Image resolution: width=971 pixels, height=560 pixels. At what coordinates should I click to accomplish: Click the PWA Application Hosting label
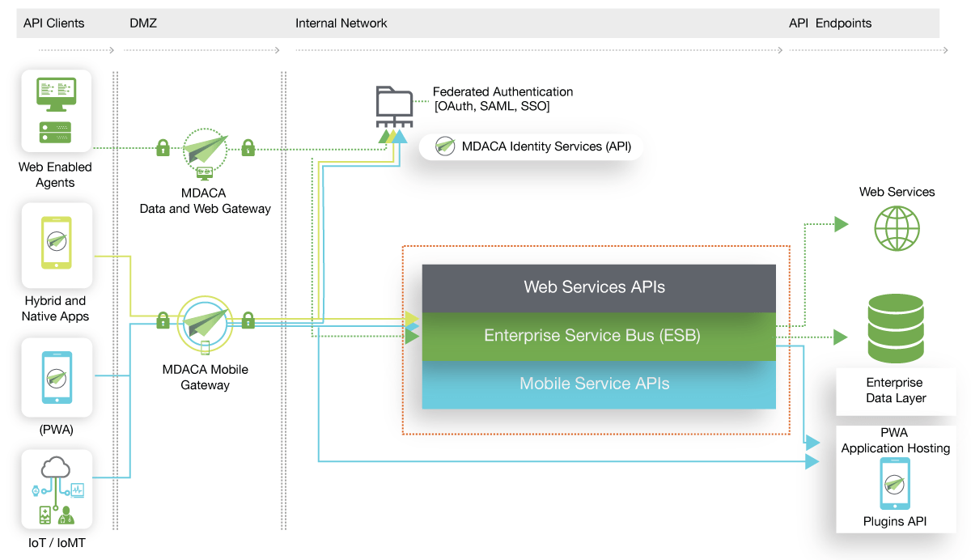tap(895, 440)
